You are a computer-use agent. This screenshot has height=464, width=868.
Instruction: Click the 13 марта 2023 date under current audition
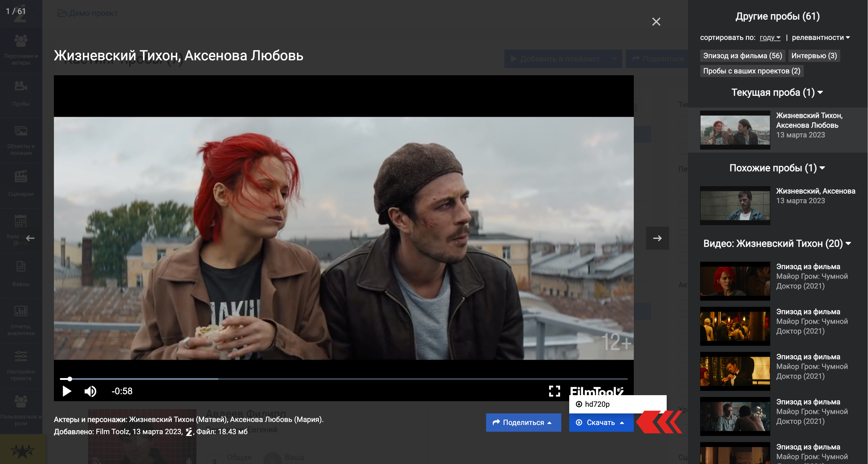[x=800, y=135]
